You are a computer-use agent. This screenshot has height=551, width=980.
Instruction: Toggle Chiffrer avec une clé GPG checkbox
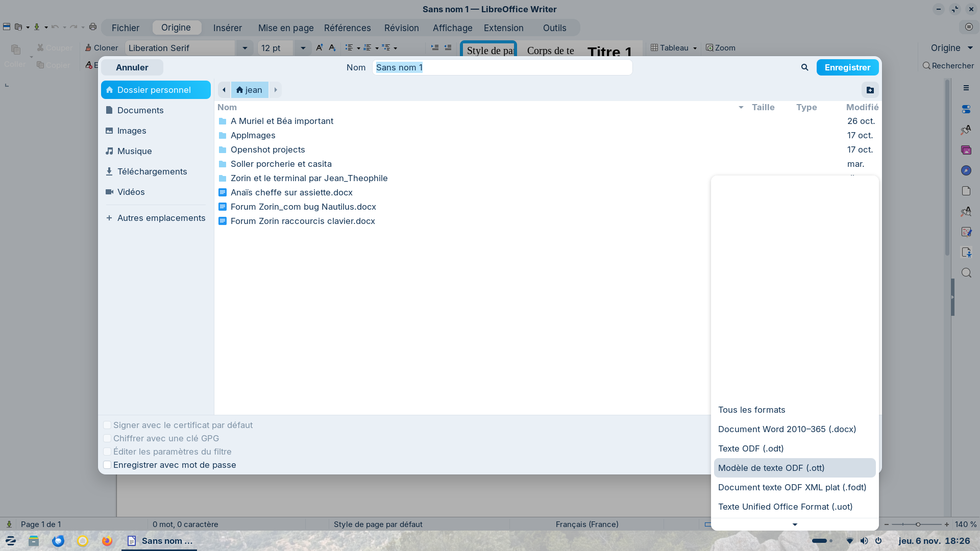click(x=107, y=438)
